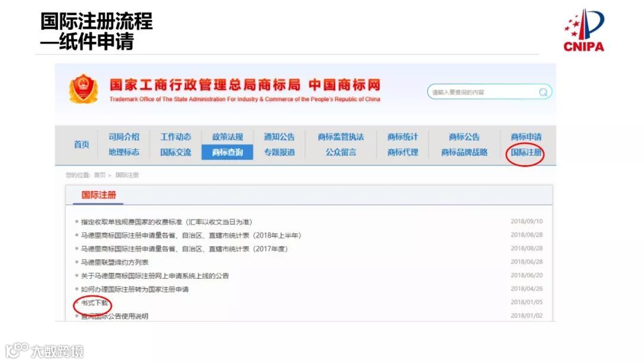Select the 国际注册 tab heading
The image size is (644, 363).
(x=98, y=195)
